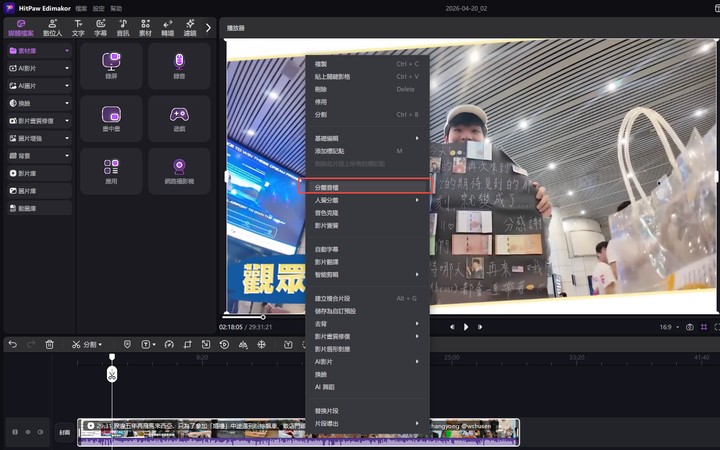Open the 素材 elements tab

click(x=145, y=28)
